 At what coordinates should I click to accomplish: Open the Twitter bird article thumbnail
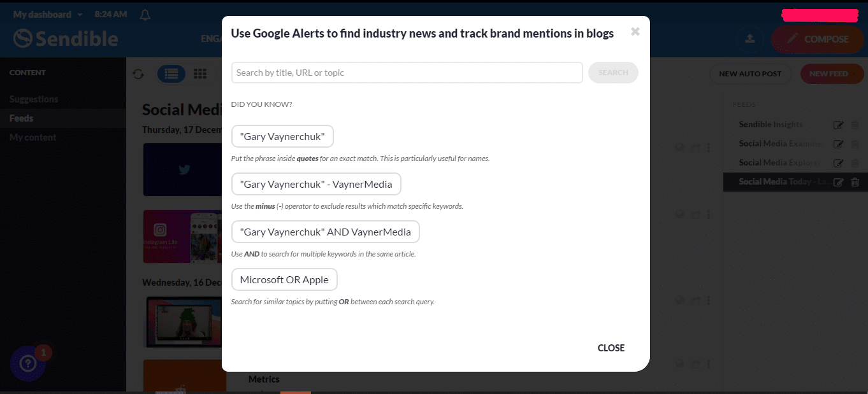click(182, 169)
